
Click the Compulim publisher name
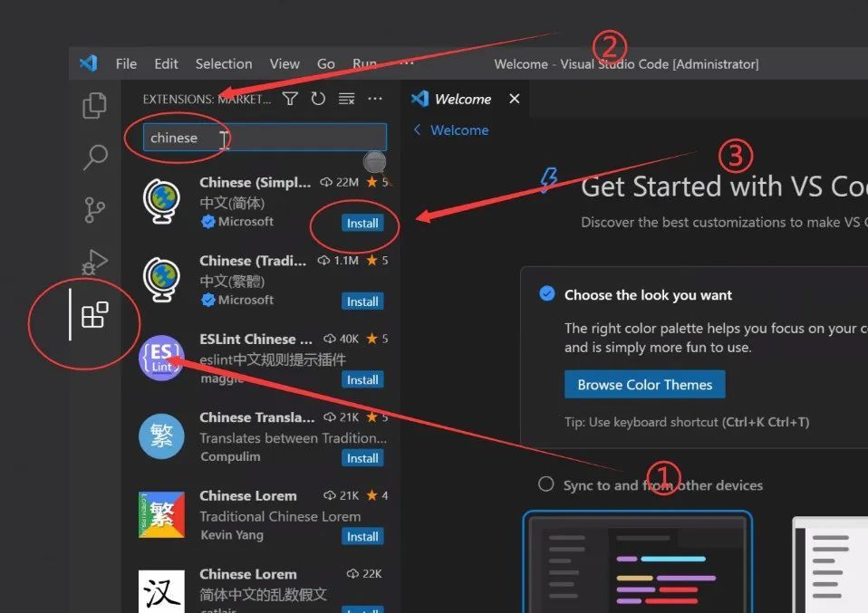pyautogui.click(x=230, y=456)
